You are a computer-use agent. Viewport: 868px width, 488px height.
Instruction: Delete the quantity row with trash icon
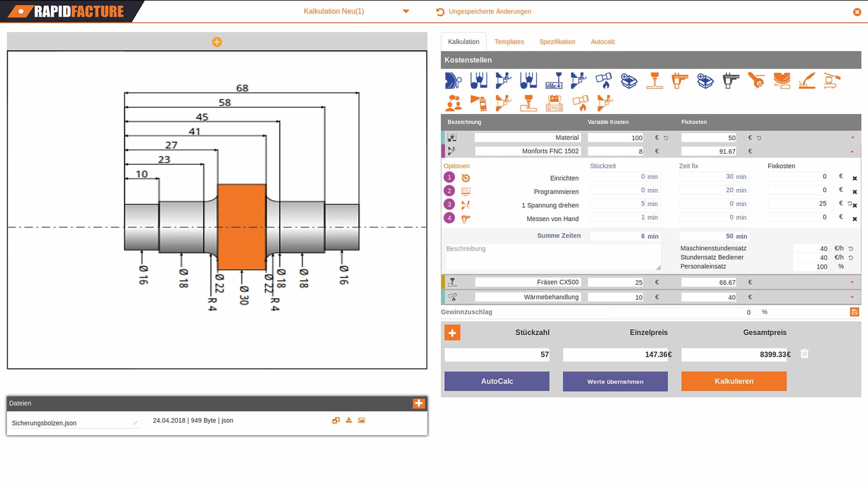click(x=804, y=354)
